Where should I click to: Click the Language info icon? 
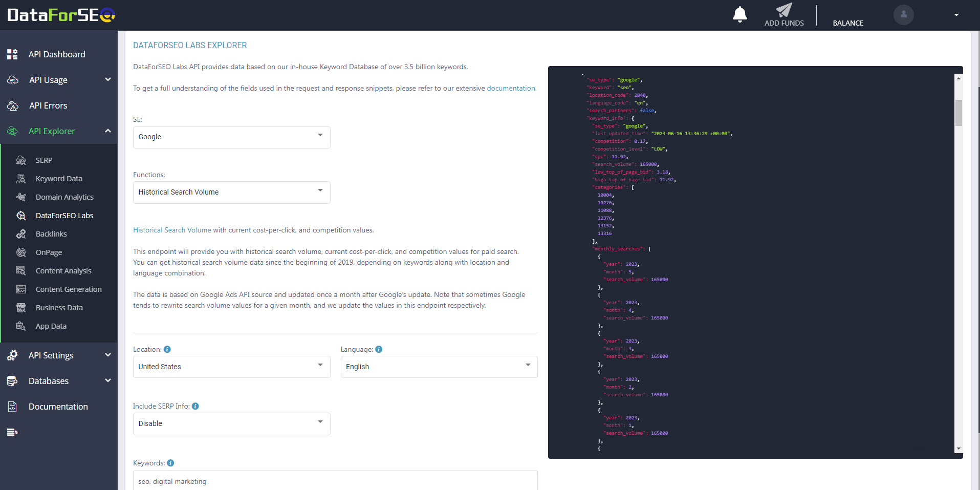379,349
